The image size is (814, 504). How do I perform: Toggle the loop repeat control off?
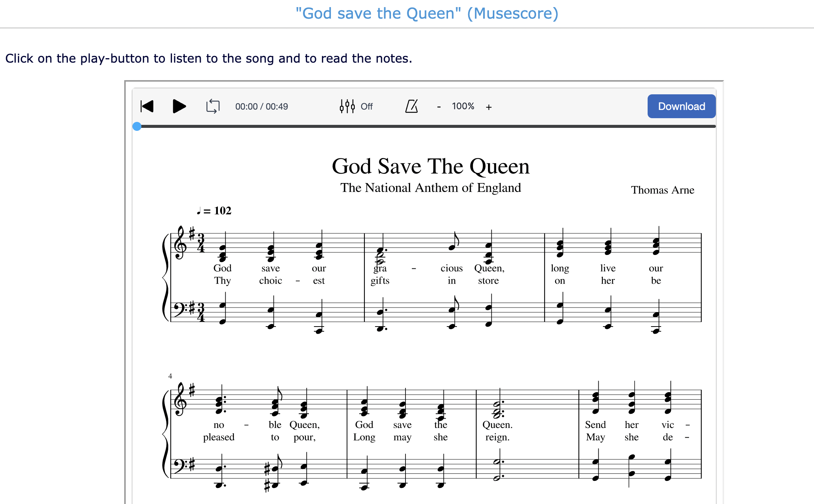[x=213, y=106]
